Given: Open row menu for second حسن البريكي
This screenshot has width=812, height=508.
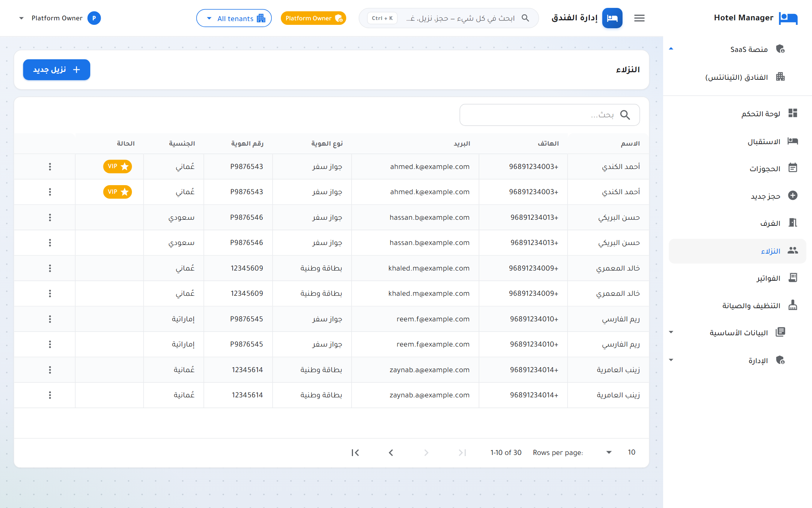Looking at the screenshot, I should click(x=50, y=243).
